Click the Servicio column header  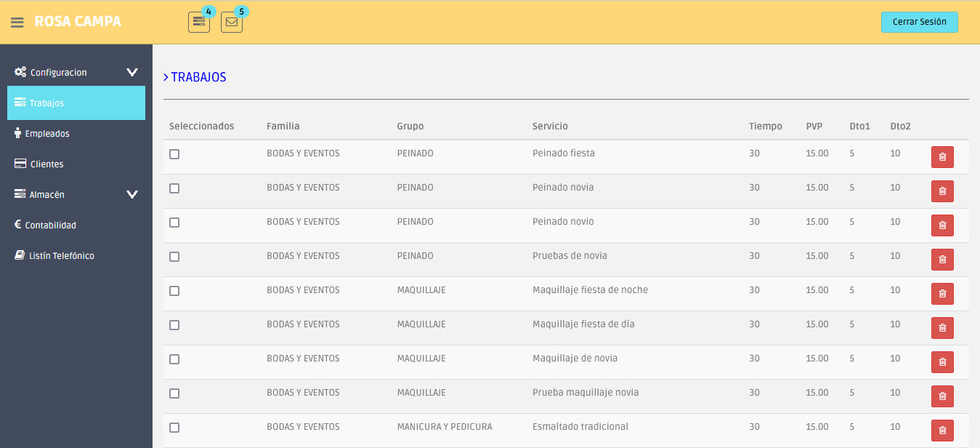tap(550, 127)
